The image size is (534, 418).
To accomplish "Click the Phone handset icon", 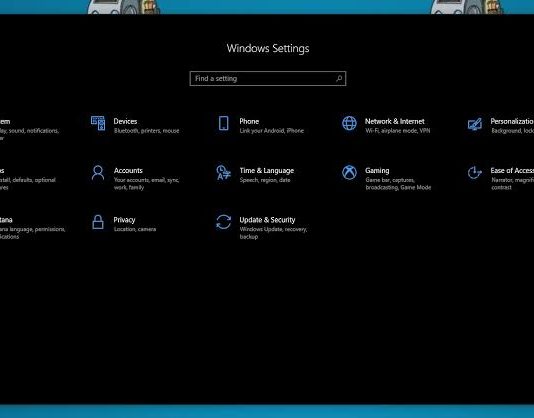I will (223, 123).
